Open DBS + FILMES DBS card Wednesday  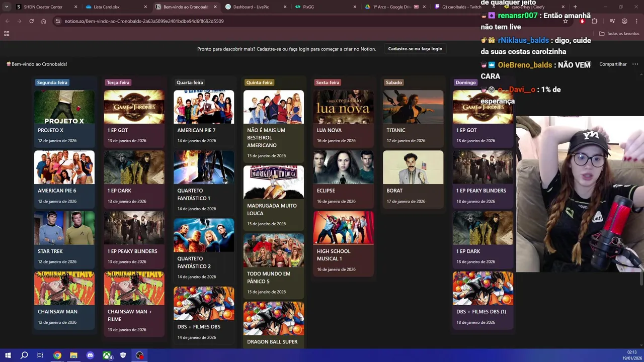pos(204,315)
